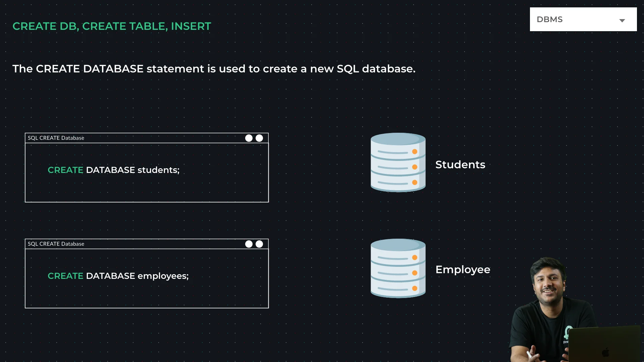Click the Apple logo on laptop
This screenshot has height=362, width=644.
pos(605,352)
